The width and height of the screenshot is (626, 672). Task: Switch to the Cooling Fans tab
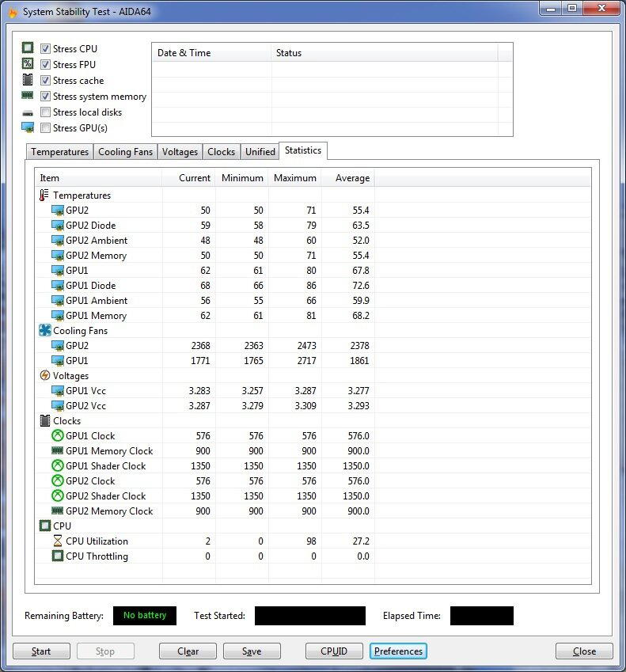tap(125, 152)
